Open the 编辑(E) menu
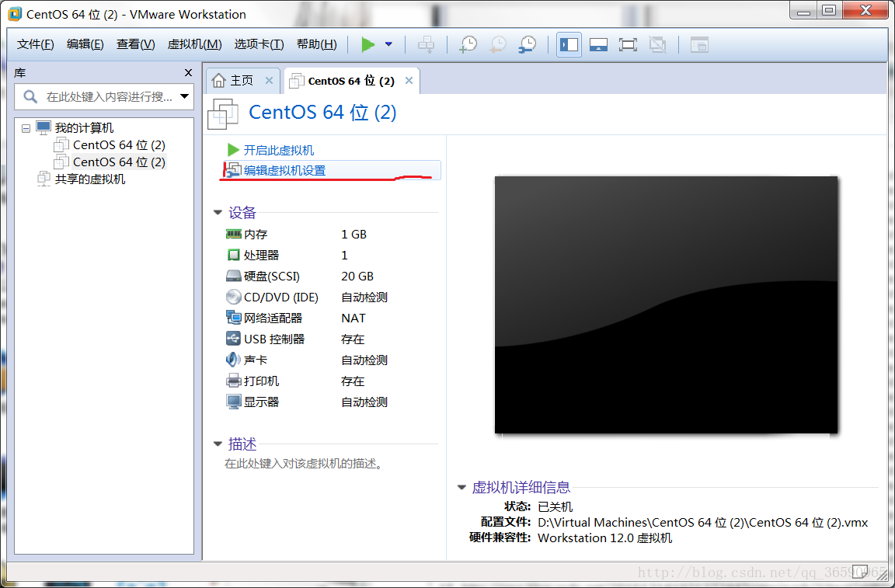 click(x=85, y=44)
